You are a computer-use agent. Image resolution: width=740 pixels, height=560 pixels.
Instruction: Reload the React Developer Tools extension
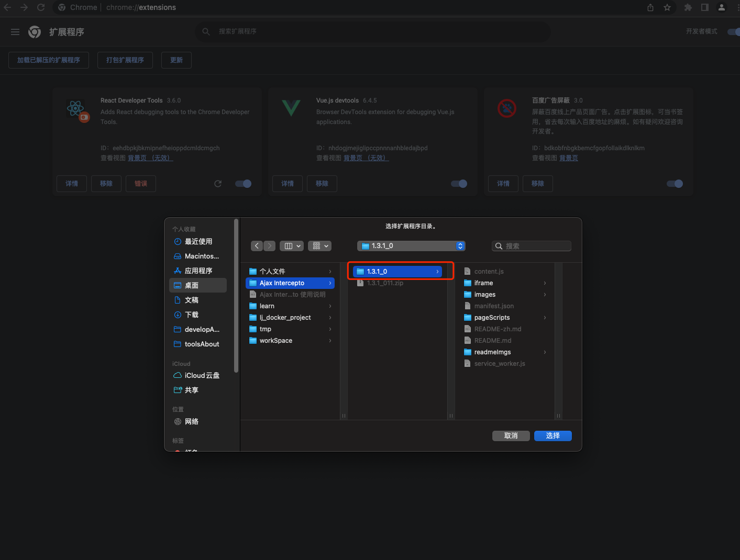point(218,184)
